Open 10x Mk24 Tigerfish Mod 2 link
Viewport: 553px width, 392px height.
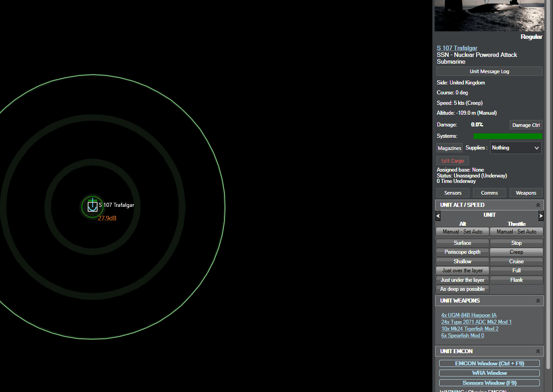[470, 329]
